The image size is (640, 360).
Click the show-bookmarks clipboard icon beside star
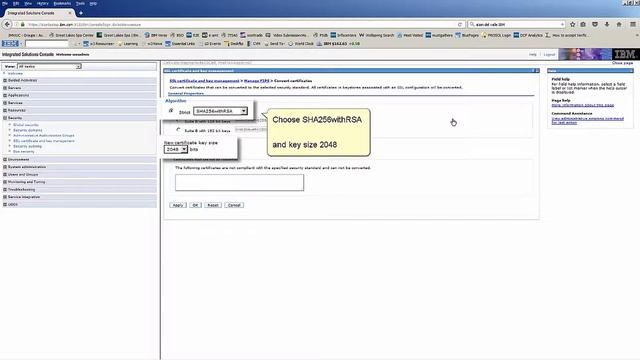coord(583,24)
